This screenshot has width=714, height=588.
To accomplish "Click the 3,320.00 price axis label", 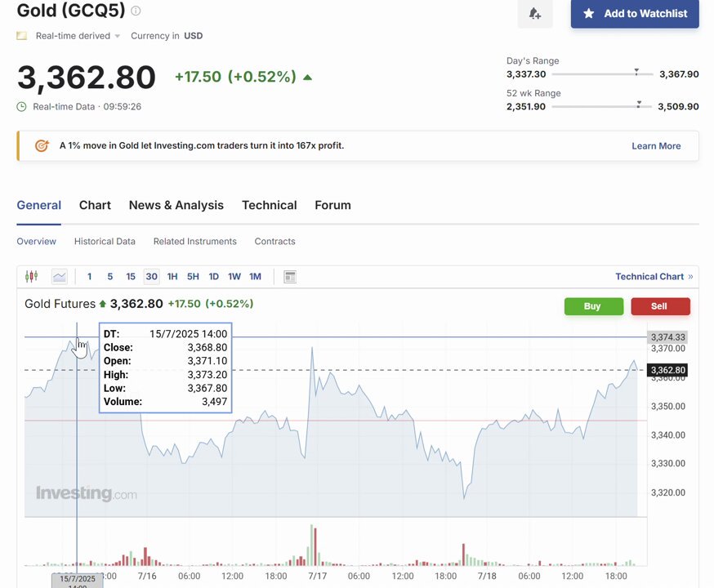I will pos(668,492).
